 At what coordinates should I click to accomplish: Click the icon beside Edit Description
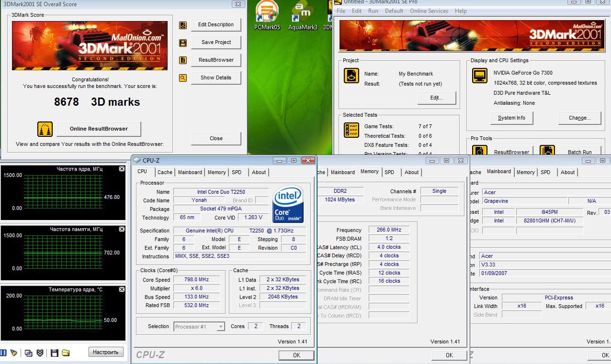click(182, 25)
